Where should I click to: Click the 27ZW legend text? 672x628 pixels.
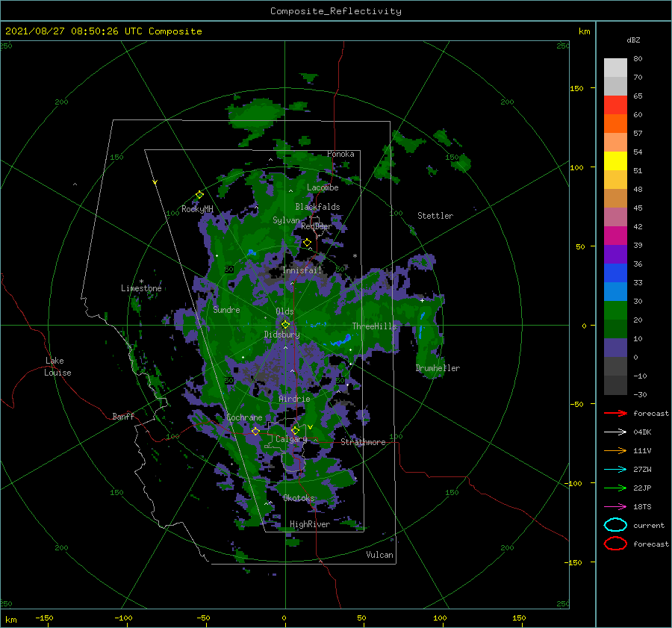coord(642,470)
